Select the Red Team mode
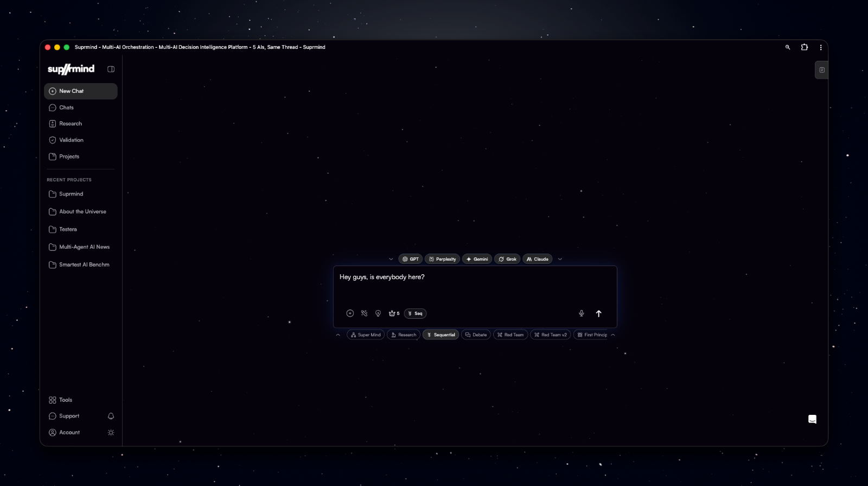The height and width of the screenshot is (486, 868). pos(510,335)
